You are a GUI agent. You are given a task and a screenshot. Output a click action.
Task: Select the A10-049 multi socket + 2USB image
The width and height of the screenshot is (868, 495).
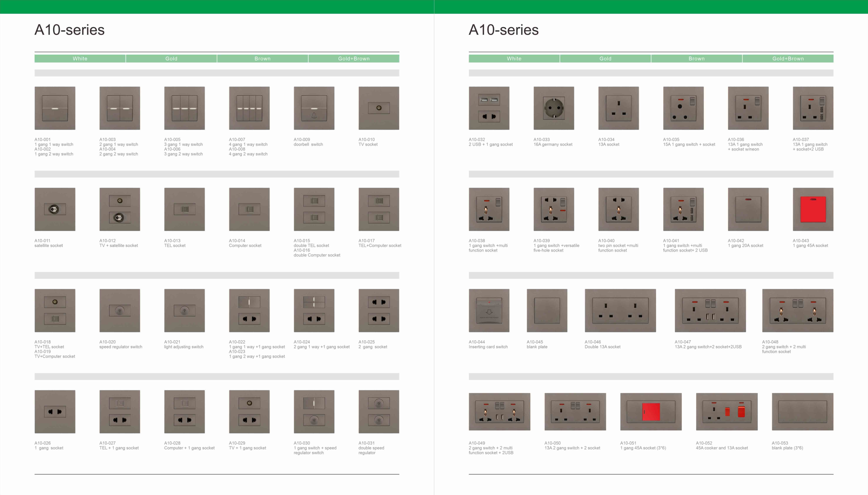click(500, 412)
